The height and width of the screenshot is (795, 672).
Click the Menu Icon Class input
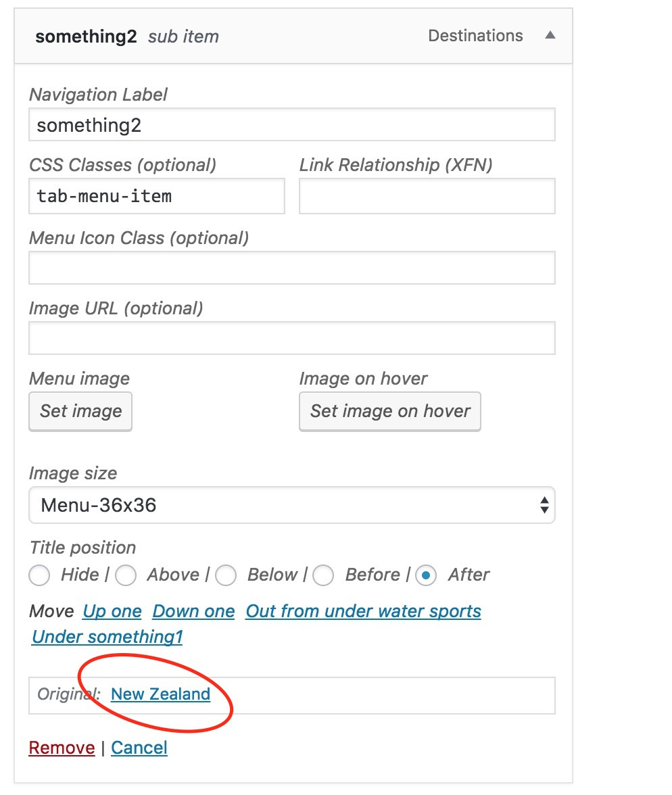coord(291,268)
